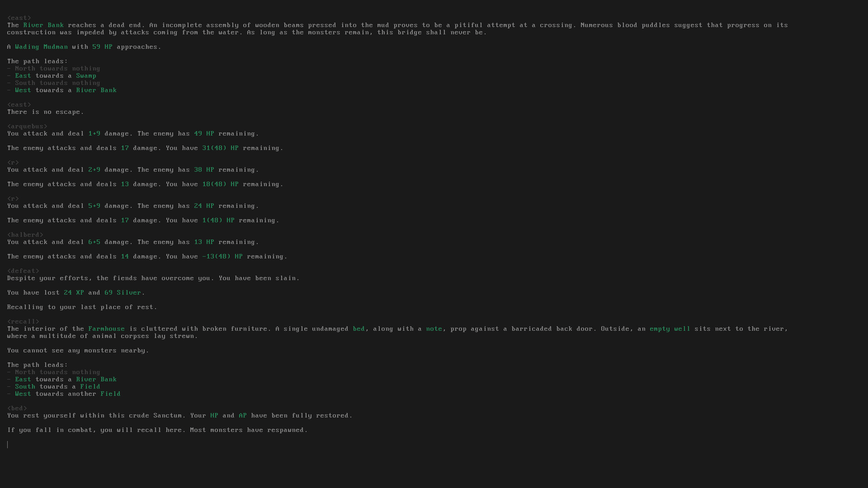Click the green 'note' keyword
Viewport: 868px width, 488px height.
click(x=434, y=329)
